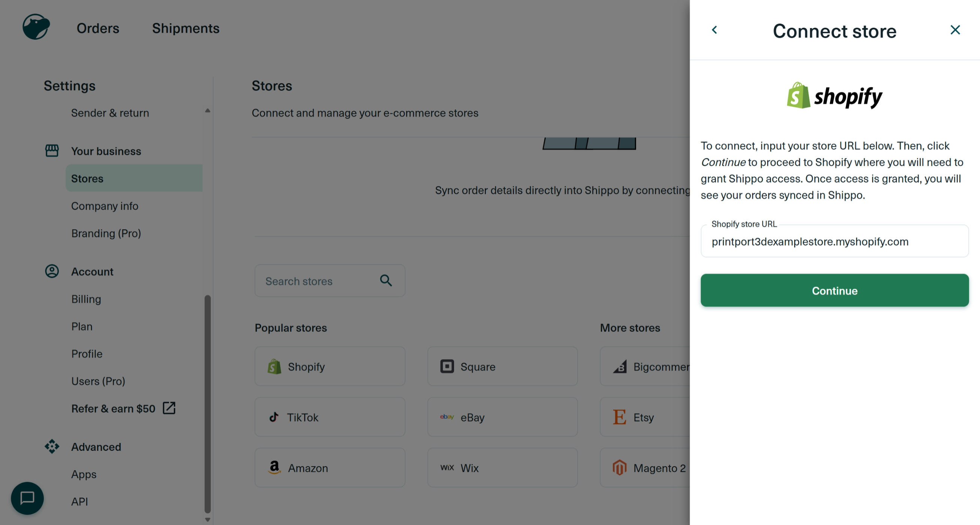Click the TikTok logo icon
The width and height of the screenshot is (980, 525).
click(x=274, y=417)
